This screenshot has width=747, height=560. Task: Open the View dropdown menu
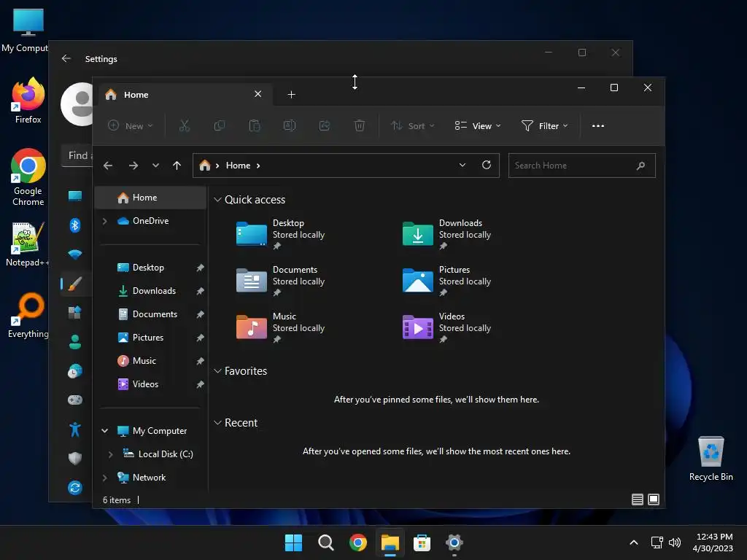point(477,125)
